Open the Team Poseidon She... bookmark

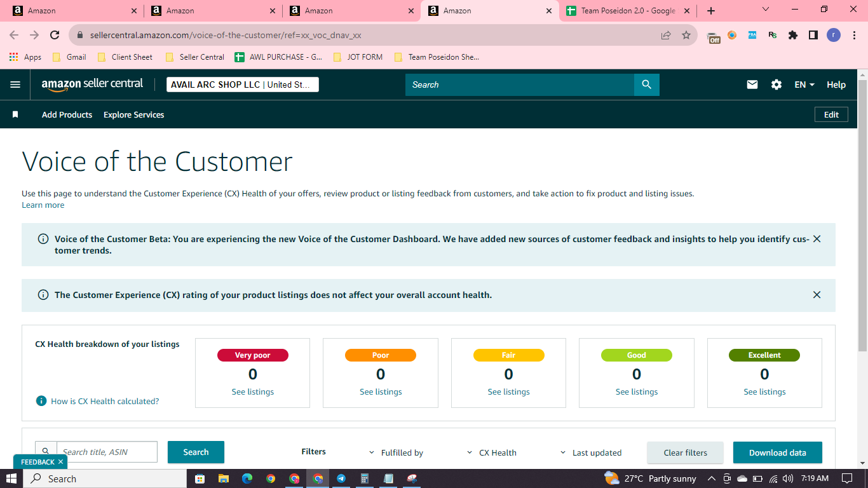point(437,57)
